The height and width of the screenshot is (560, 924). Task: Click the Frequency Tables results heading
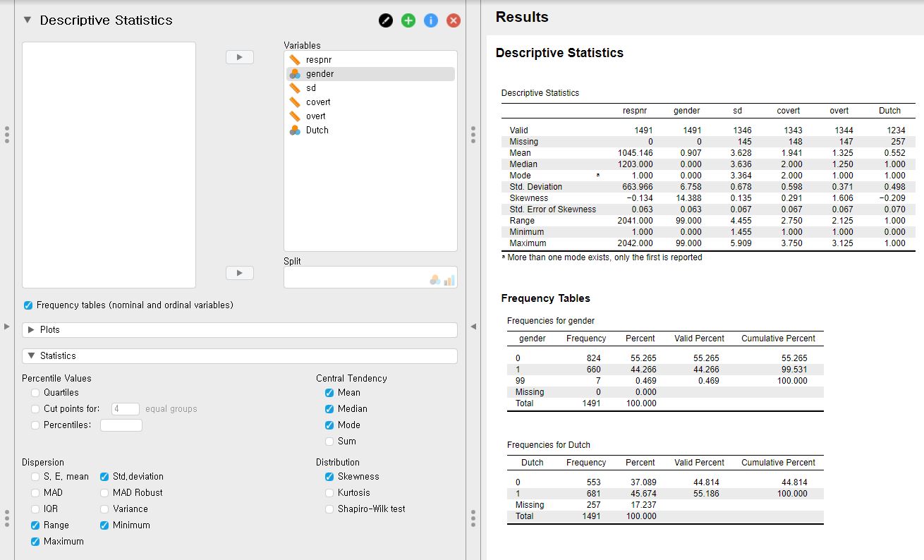click(x=545, y=298)
